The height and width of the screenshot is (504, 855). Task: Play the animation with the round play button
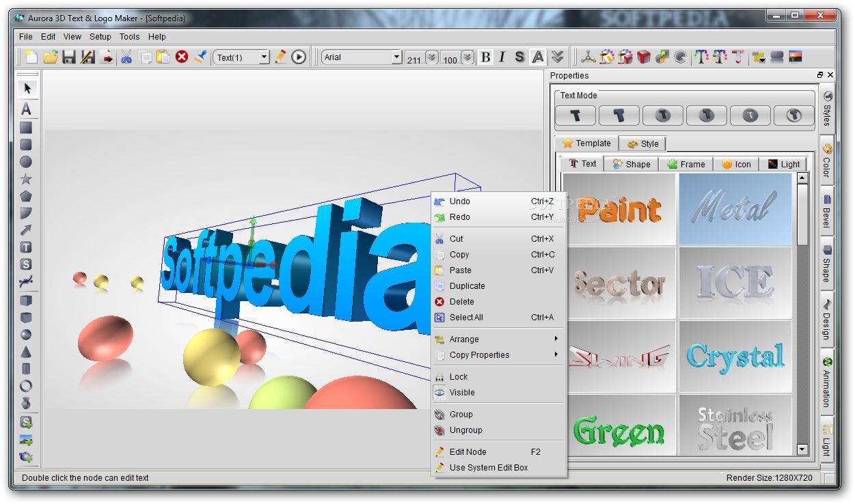click(x=299, y=57)
